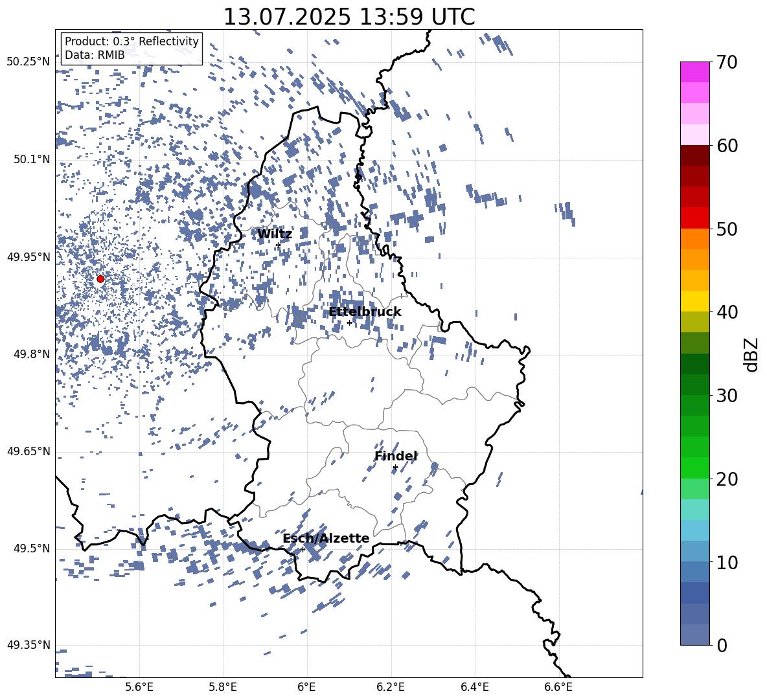Click the colorbar tick label 70
The height and width of the screenshot is (700, 767).
(727, 62)
